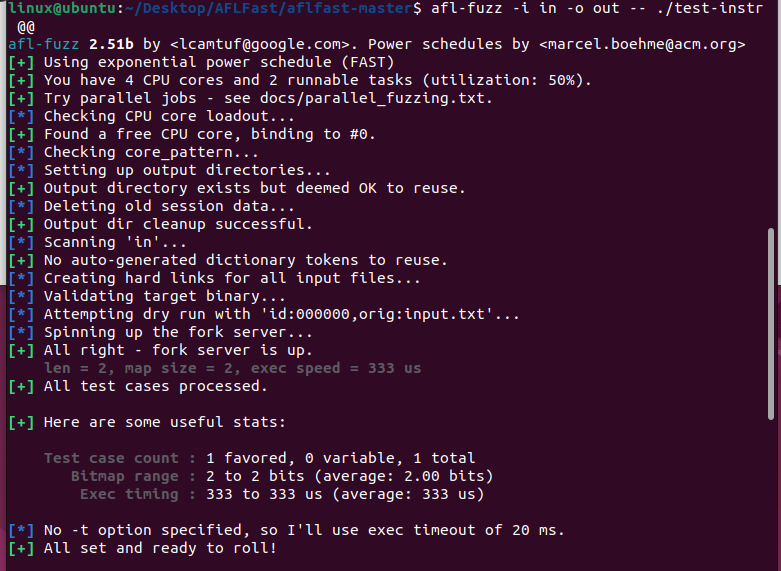The image size is (781, 571).
Task: Click the terminal scrollbar thumb
Action: (773, 324)
